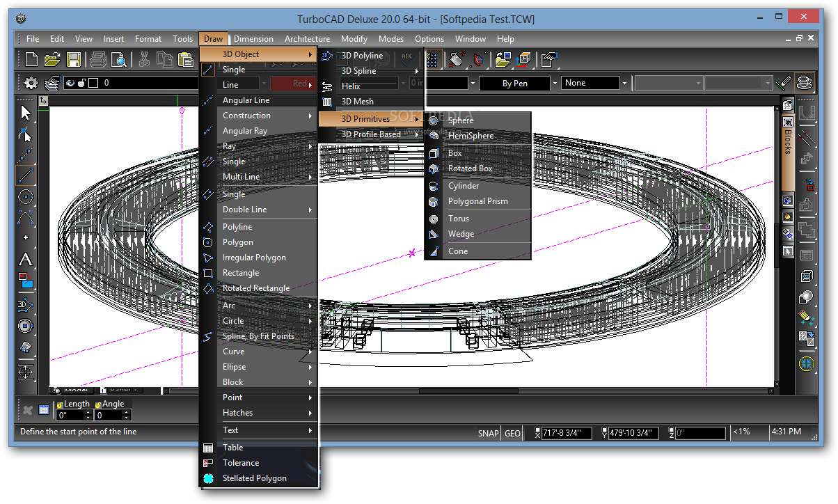Open the Architecture menu

[307, 39]
